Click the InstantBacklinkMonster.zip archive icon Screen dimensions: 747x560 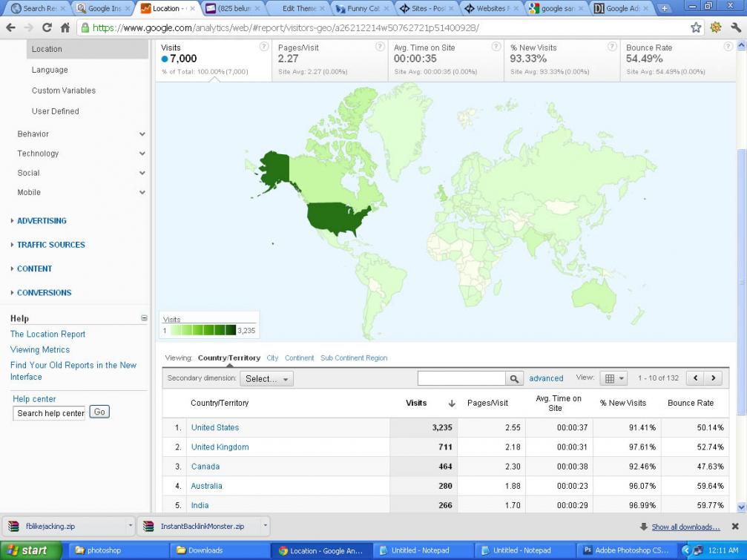(x=148, y=526)
